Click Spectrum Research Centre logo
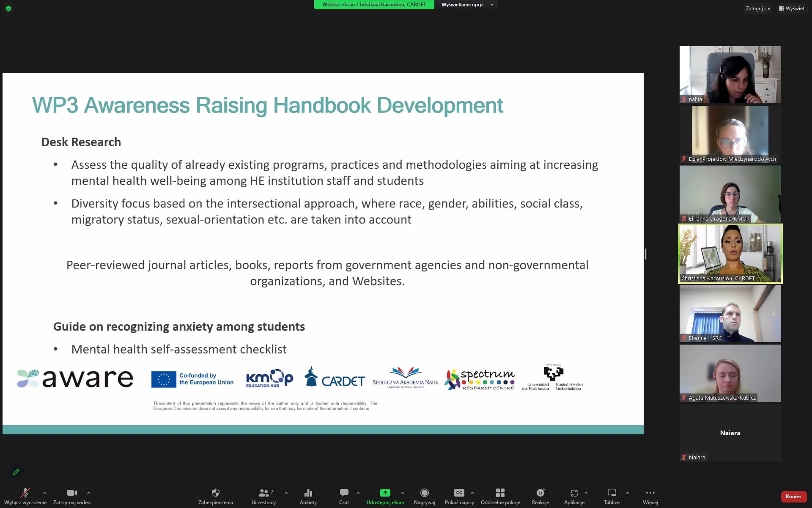 pos(480,379)
